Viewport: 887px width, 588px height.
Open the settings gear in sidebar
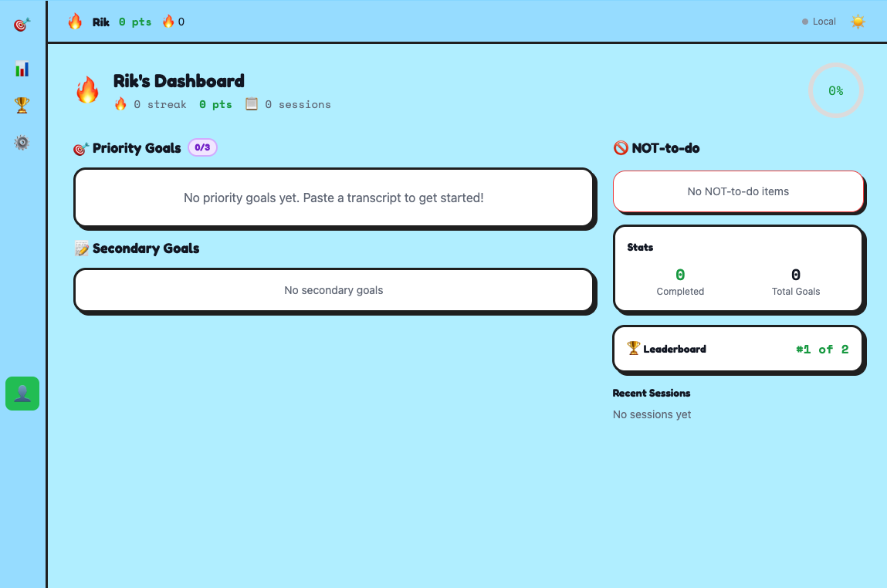click(22, 142)
